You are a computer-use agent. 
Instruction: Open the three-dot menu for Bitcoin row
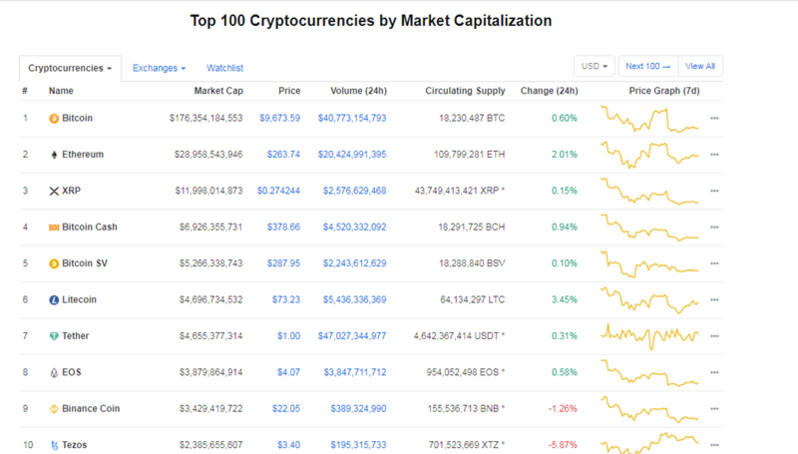(x=714, y=118)
